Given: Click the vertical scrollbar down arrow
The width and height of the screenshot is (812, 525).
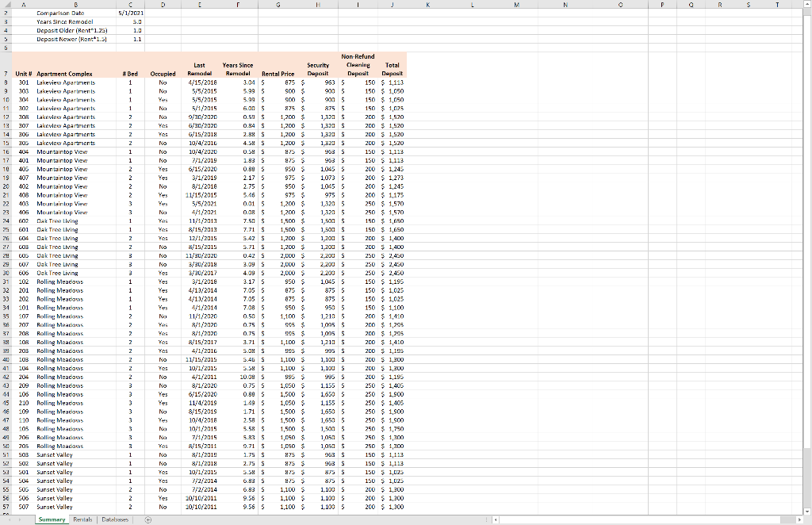Looking at the screenshot, I should (807, 511).
